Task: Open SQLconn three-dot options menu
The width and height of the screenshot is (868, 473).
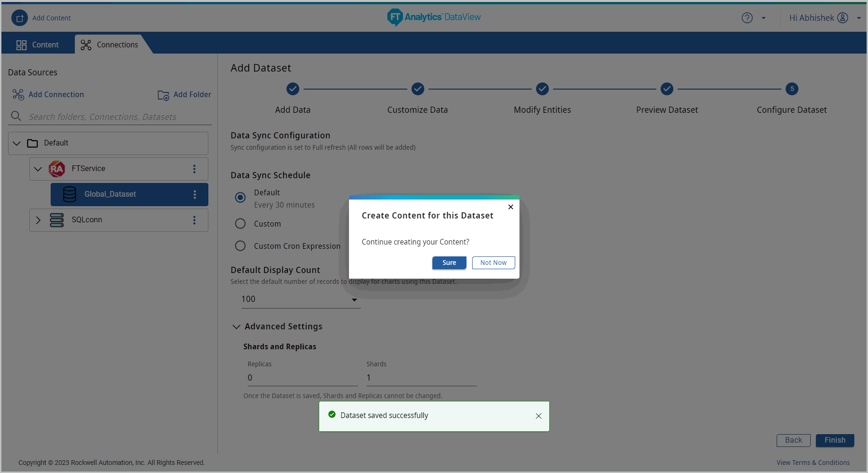Action: click(x=194, y=220)
